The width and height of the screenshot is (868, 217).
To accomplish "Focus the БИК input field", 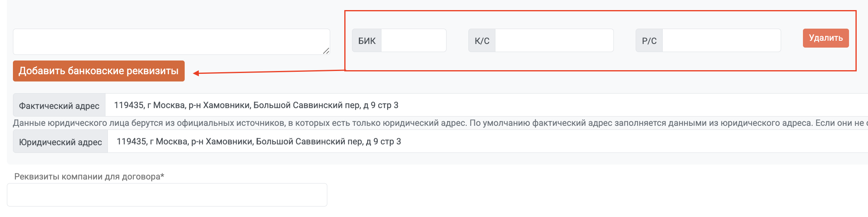I will [413, 40].
